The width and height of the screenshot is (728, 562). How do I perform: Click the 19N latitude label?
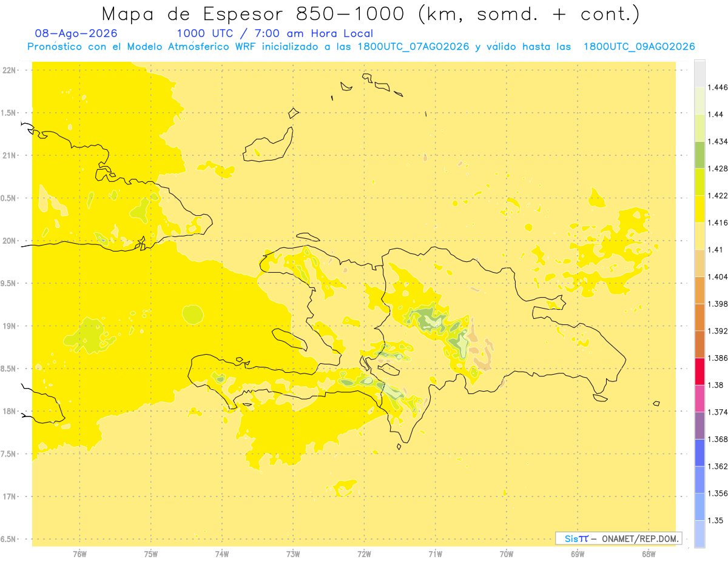pyautogui.click(x=9, y=326)
